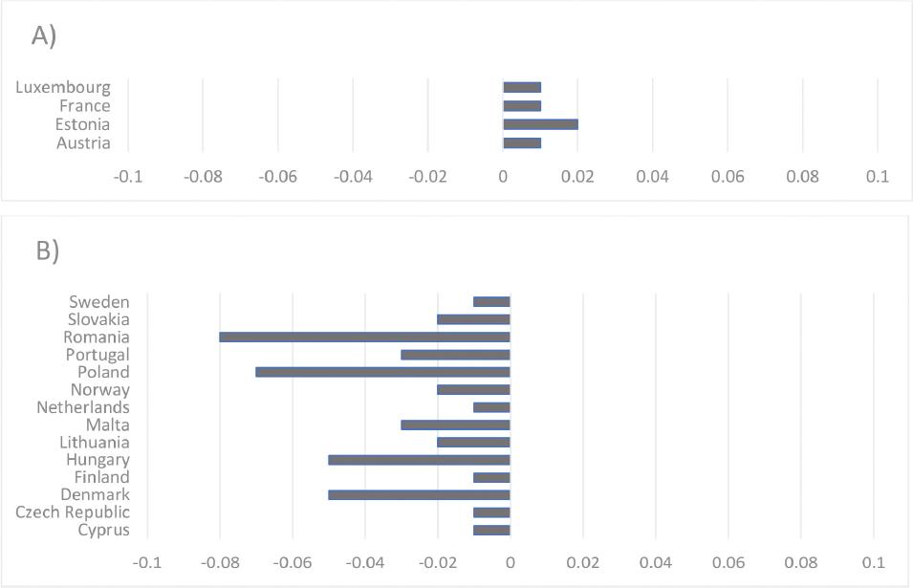Click the Norway bar
The image size is (913, 588).
coord(473,390)
